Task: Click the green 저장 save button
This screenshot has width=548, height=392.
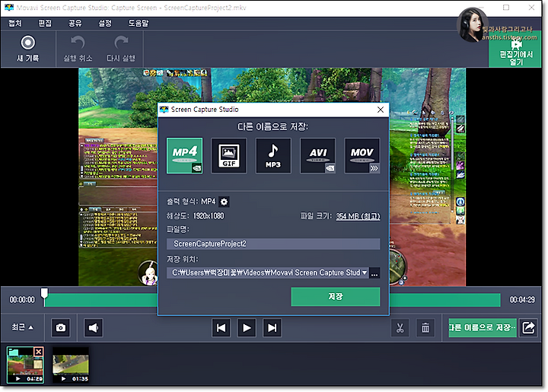Action: pos(336,297)
